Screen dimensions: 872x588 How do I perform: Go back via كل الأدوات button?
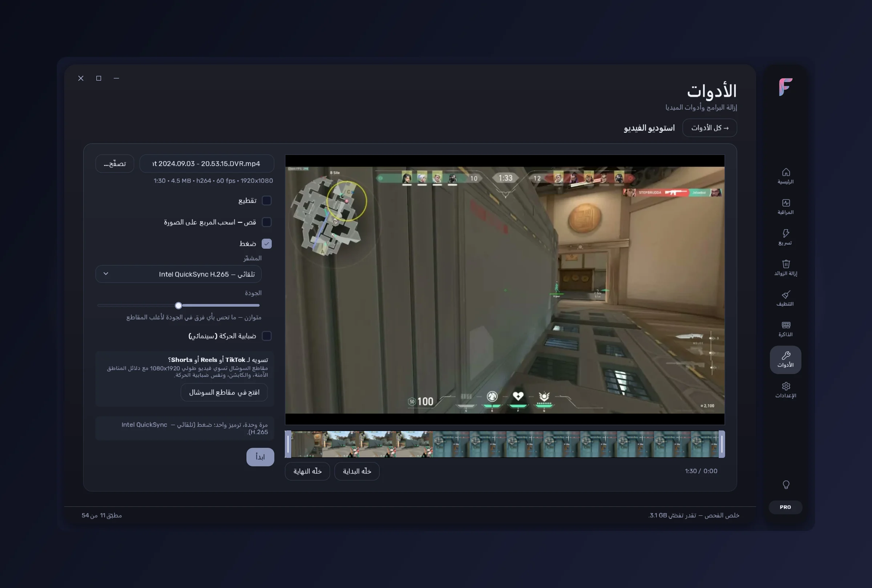coord(709,128)
